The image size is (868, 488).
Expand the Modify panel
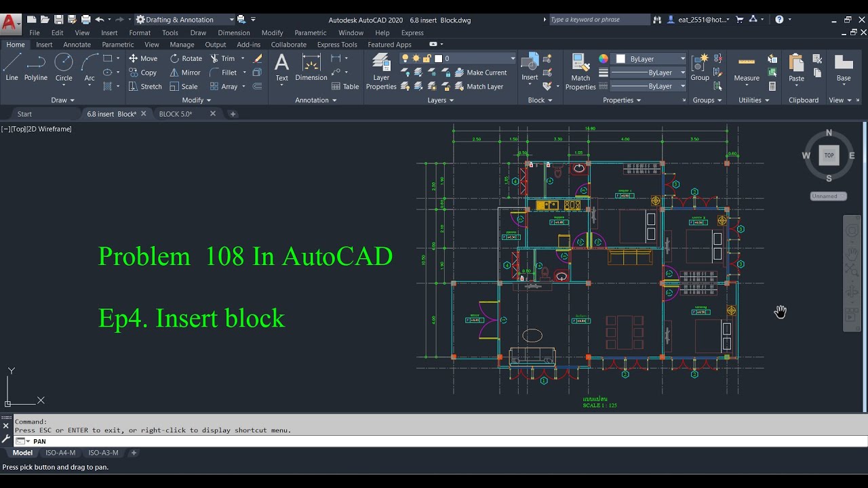click(197, 100)
